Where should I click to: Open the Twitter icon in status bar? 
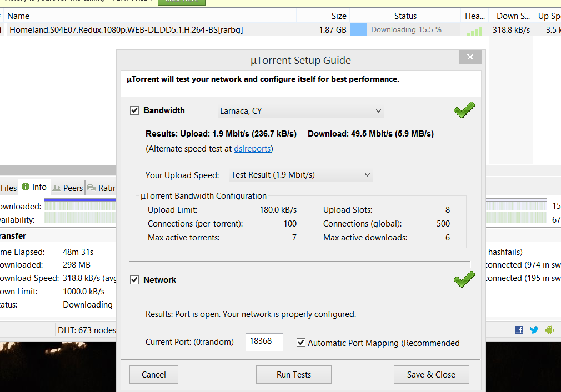534,330
